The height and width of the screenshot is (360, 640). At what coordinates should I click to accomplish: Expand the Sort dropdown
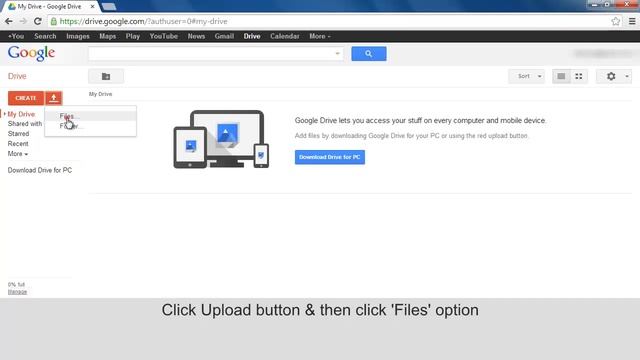click(x=527, y=76)
